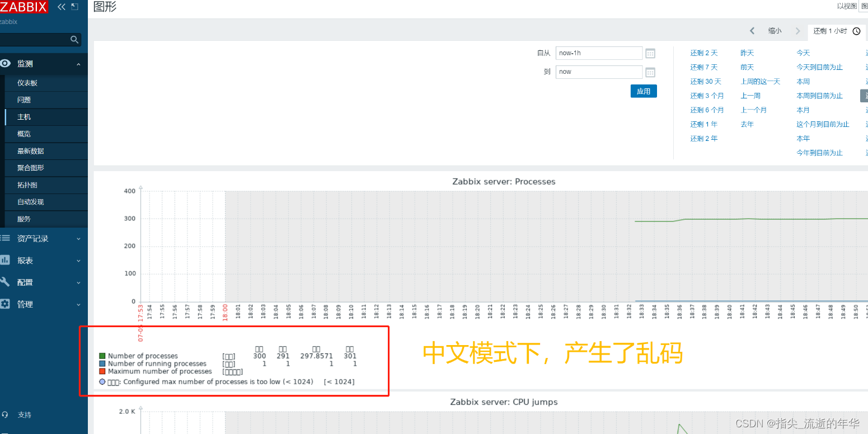
Task: Click the bar-chart icon for 报表
Action: [x=5, y=260]
